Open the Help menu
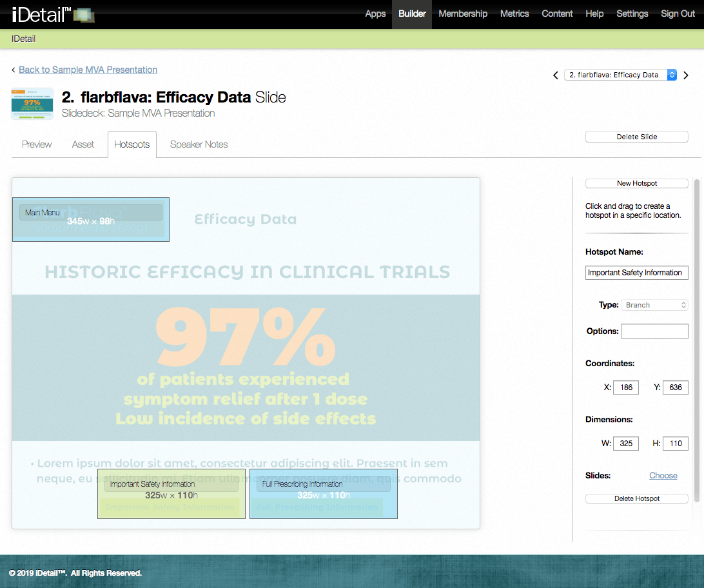This screenshot has height=588, width=704. [x=594, y=14]
